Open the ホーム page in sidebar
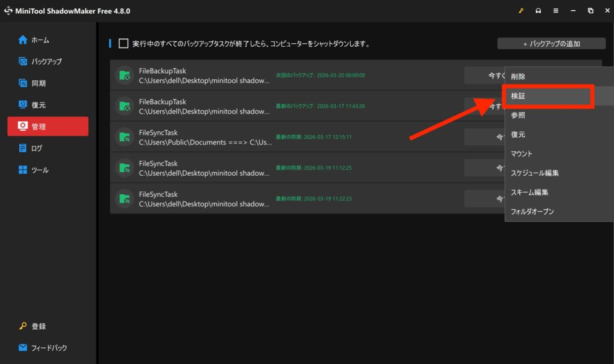This screenshot has width=614, height=364. [x=40, y=40]
